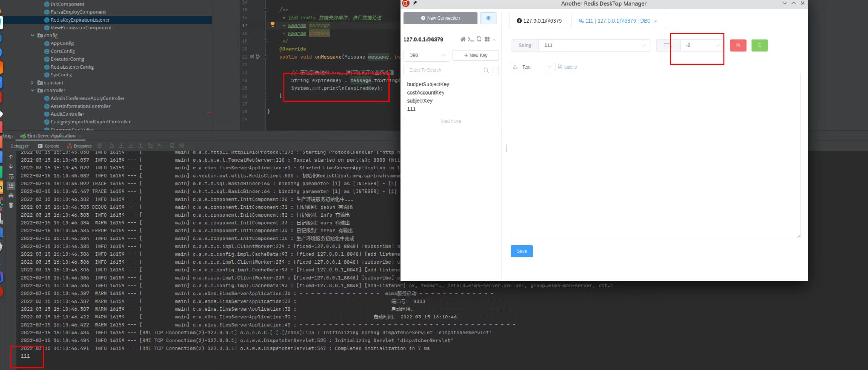
Task: Click the Trace Current Stream Chain icon
Action: [x=181, y=146]
